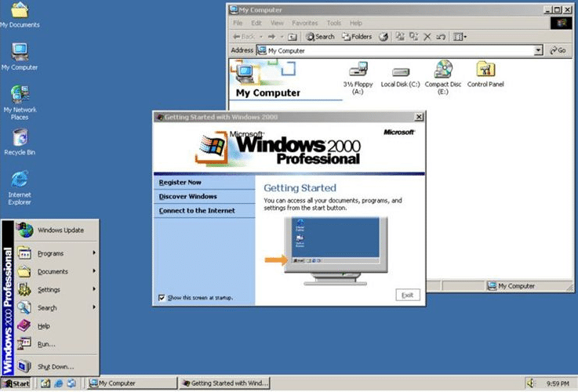Open Help from the Start menu
578x392 pixels.
coord(56,326)
